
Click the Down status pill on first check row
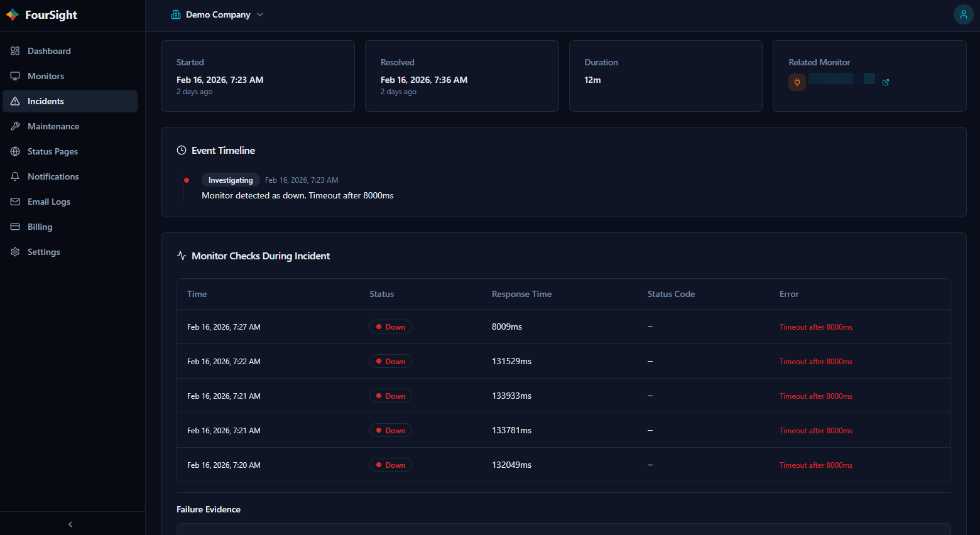coord(390,327)
